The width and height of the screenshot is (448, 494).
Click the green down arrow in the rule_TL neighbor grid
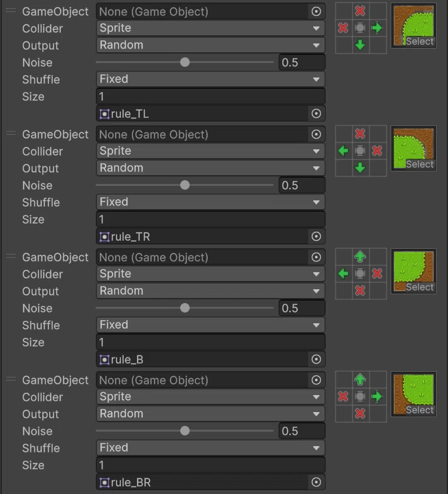tap(360, 45)
